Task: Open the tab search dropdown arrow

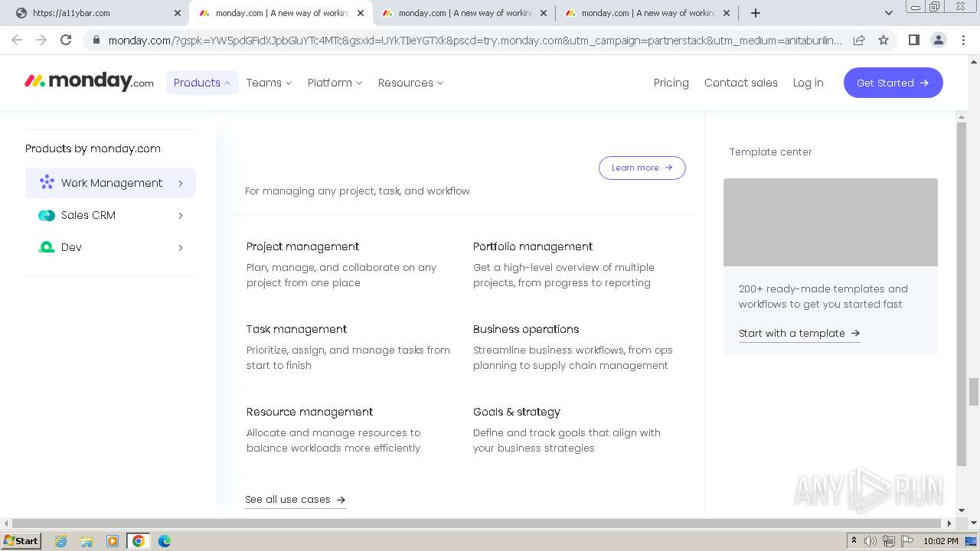Action: pos(888,13)
